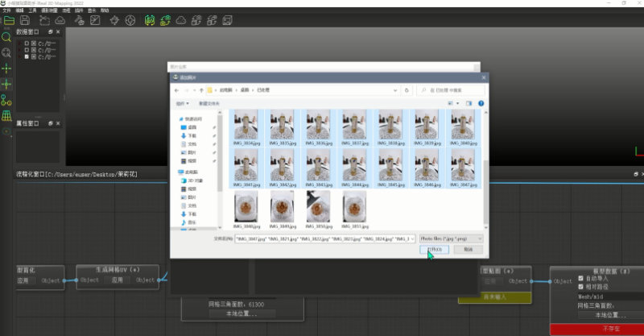Image resolution: width=644 pixels, height=336 pixels.
Task: Select the perspective grid tool in left sidebar
Action: [x=6, y=115]
